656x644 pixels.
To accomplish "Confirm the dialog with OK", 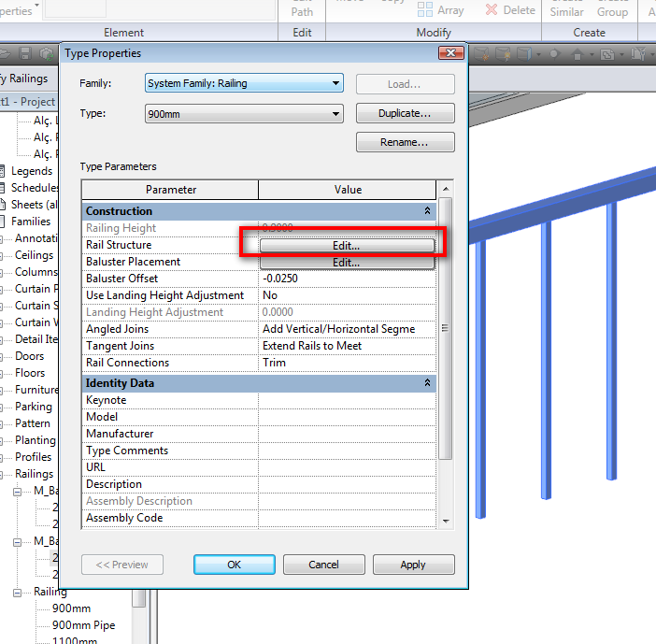I will (235, 565).
